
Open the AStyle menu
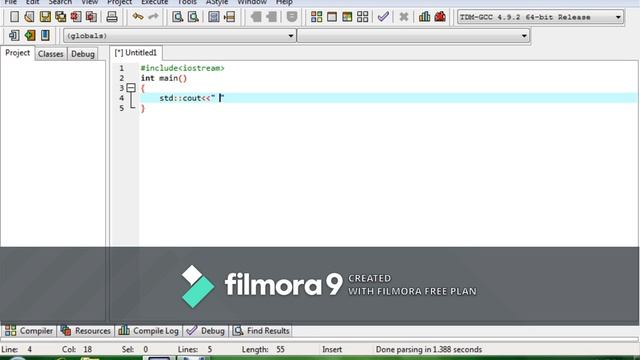pyautogui.click(x=217, y=2)
